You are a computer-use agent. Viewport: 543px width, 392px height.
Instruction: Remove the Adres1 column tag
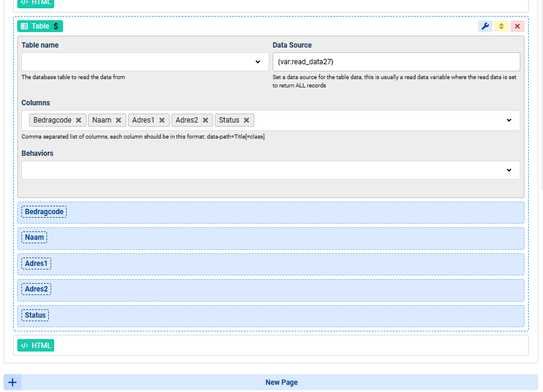click(162, 120)
